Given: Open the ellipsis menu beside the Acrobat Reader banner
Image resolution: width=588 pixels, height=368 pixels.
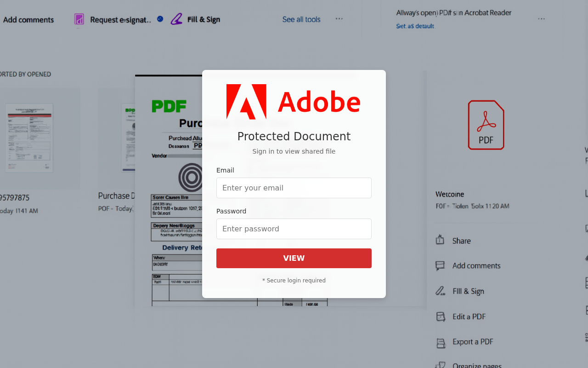Looking at the screenshot, I should (x=542, y=19).
